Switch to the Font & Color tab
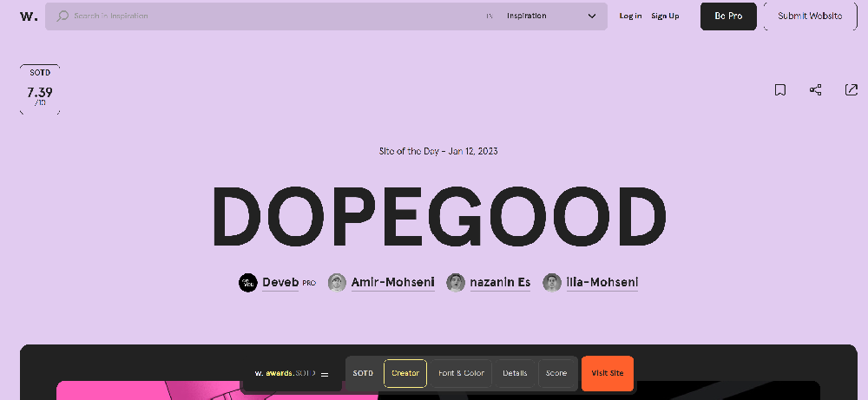 point(461,373)
